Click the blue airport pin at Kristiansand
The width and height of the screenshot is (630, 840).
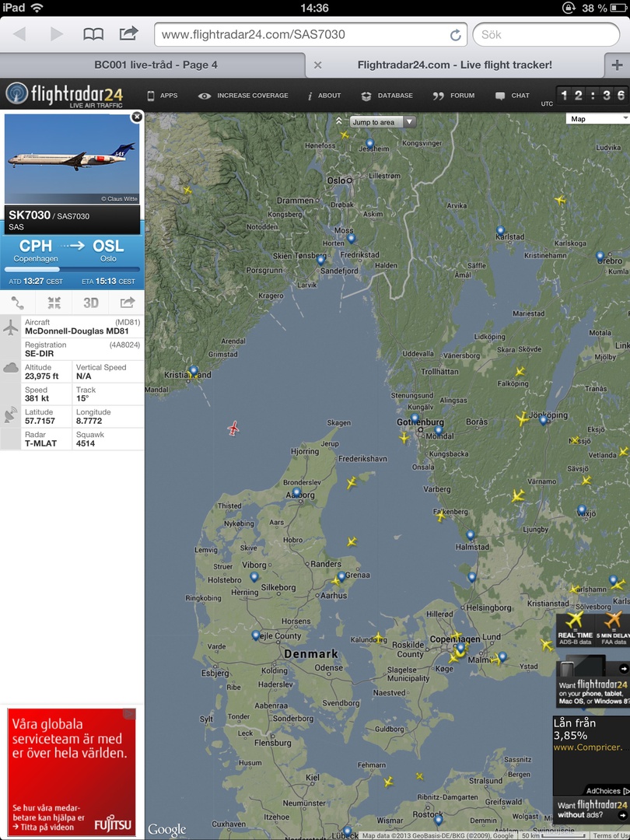tap(194, 370)
